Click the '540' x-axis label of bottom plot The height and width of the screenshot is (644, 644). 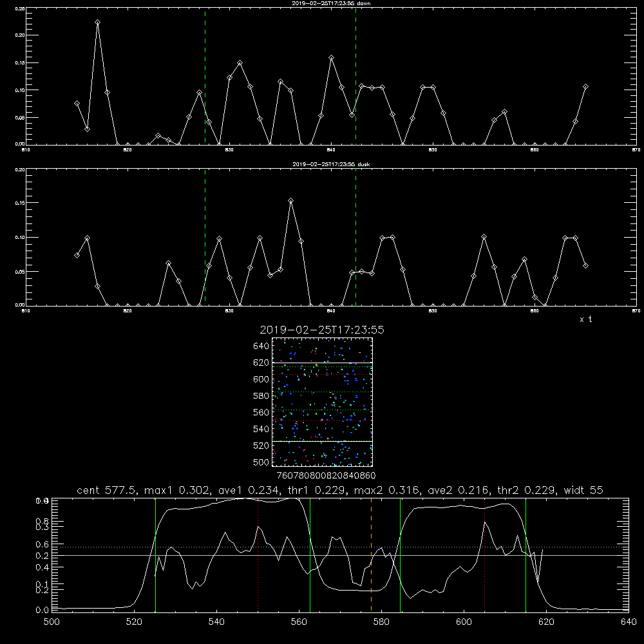216,622
